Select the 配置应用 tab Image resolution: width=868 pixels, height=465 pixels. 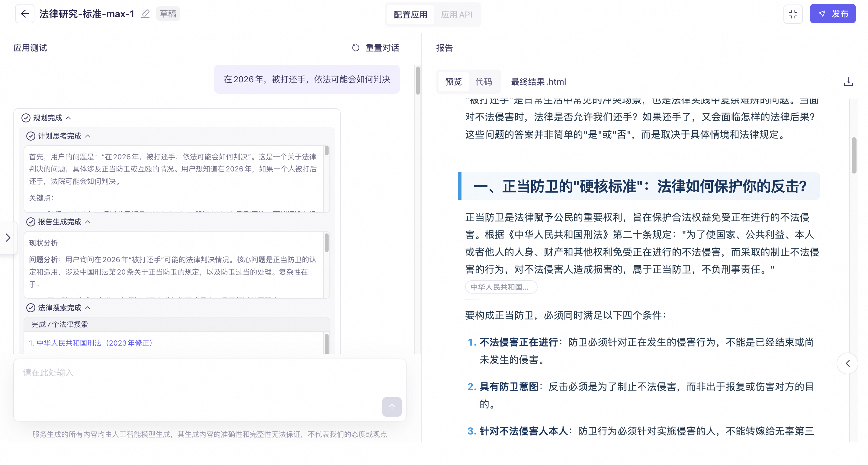[410, 15]
